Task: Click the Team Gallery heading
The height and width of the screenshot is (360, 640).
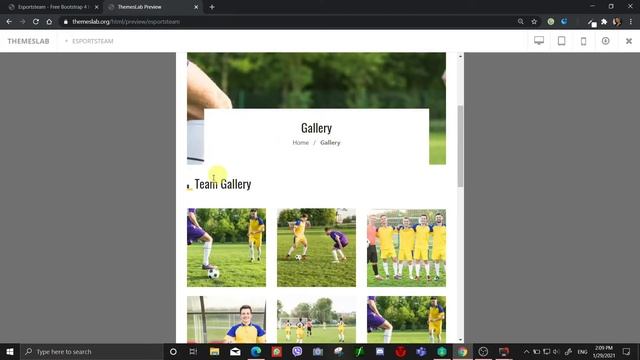Action: pyautogui.click(x=222, y=184)
